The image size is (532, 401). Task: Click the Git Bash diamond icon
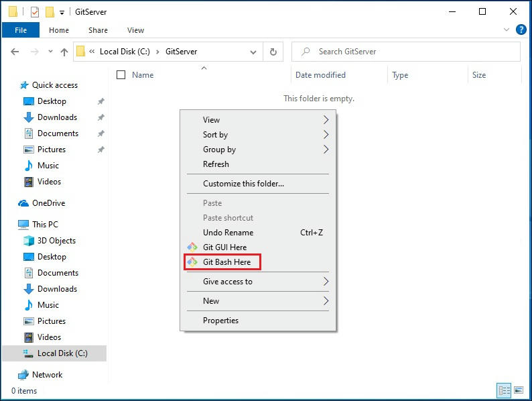pos(192,262)
